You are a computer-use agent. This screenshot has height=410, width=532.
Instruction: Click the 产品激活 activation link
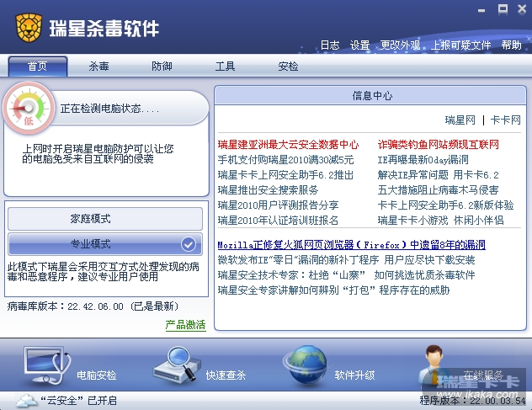pos(185,325)
